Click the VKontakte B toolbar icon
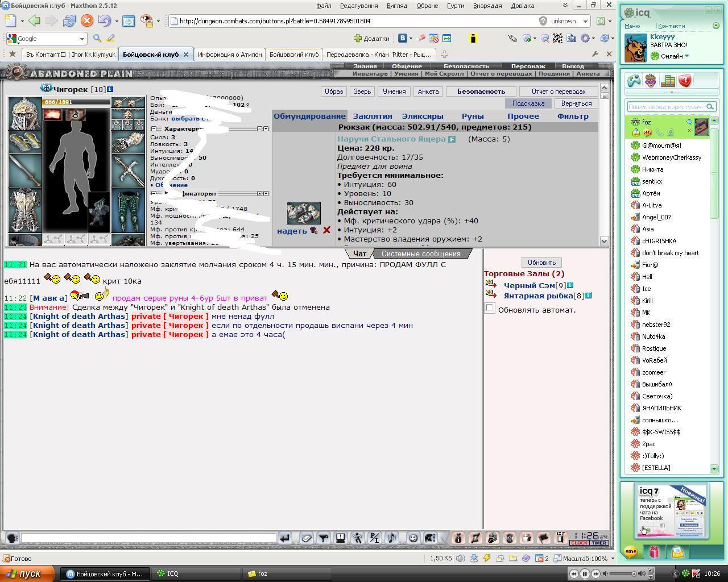 click(x=403, y=38)
